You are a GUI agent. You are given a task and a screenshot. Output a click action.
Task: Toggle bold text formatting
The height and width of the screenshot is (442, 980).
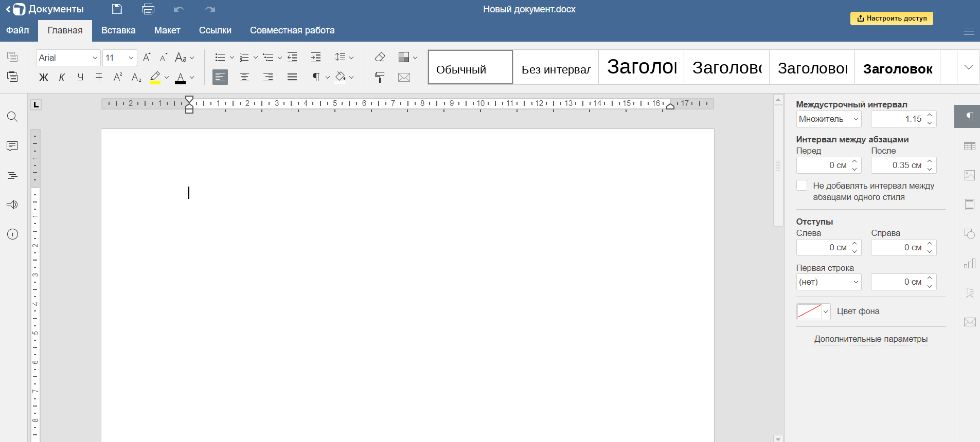pos(44,77)
